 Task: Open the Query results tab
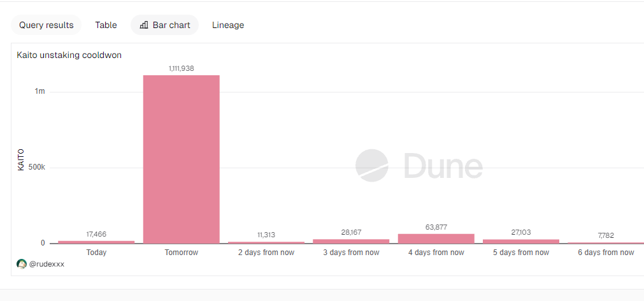click(46, 26)
